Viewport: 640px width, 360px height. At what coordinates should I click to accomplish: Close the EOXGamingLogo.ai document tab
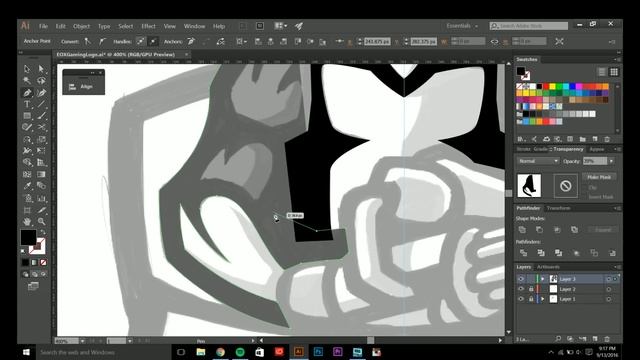coord(187,54)
